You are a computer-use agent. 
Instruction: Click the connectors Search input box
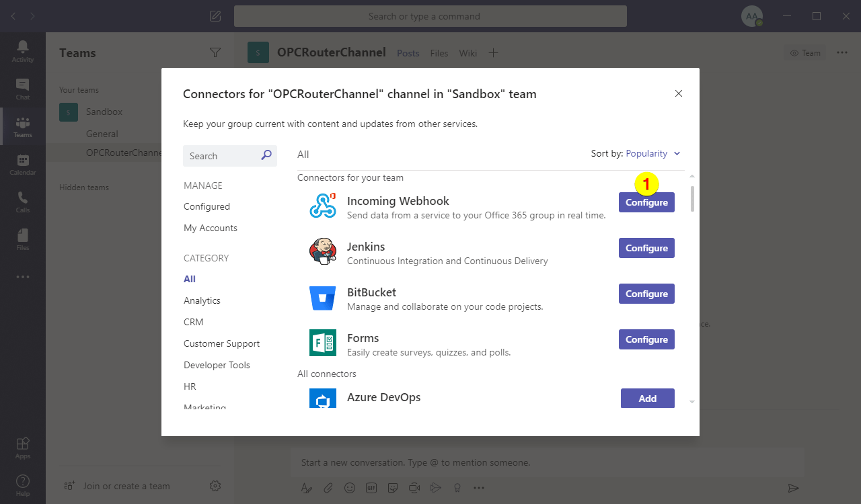coord(225,155)
